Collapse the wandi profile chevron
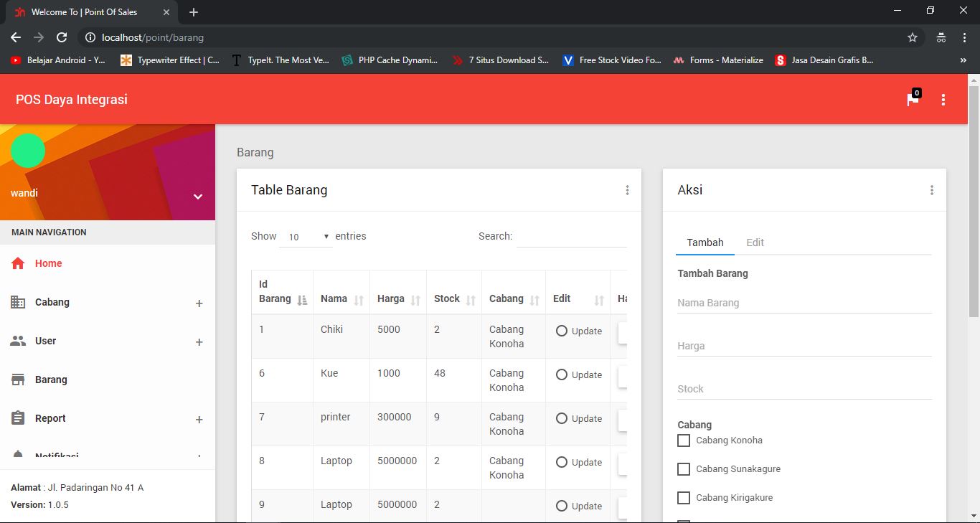The image size is (980, 523). point(197,195)
